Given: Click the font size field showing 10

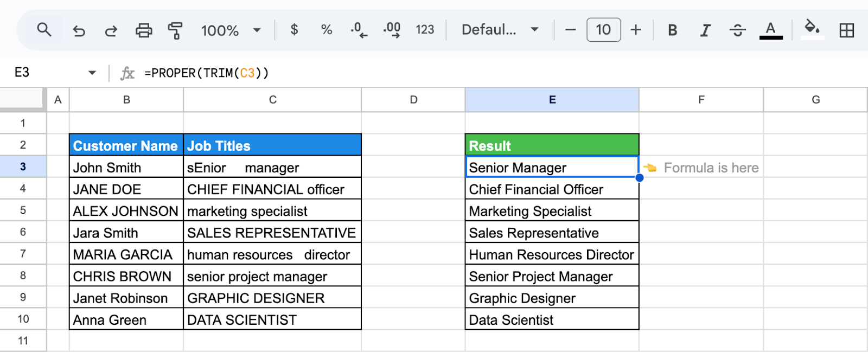Looking at the screenshot, I should coord(603,30).
